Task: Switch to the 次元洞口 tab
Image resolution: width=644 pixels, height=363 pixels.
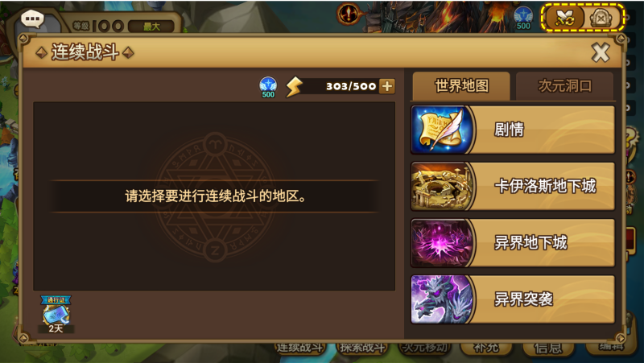Action: (565, 86)
